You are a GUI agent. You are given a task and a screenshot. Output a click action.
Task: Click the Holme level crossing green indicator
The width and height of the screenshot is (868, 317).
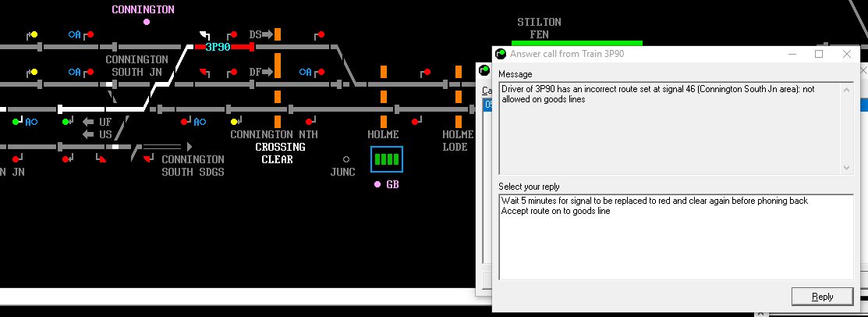click(386, 159)
